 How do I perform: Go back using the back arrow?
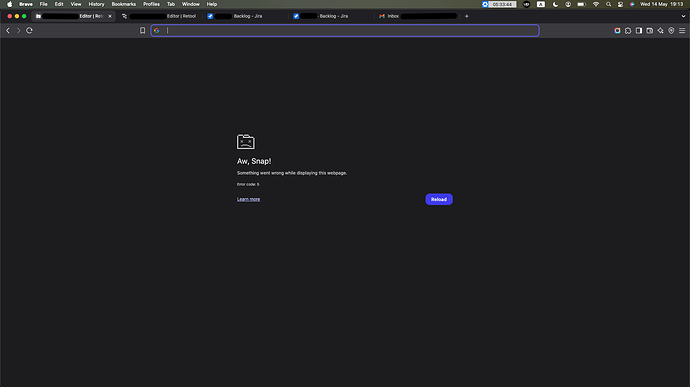(x=8, y=30)
